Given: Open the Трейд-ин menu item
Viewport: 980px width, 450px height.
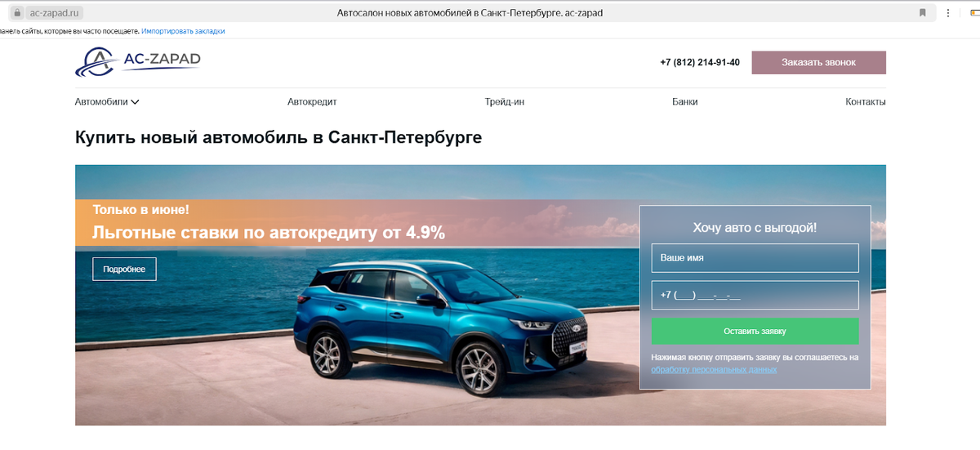Looking at the screenshot, I should (x=505, y=102).
